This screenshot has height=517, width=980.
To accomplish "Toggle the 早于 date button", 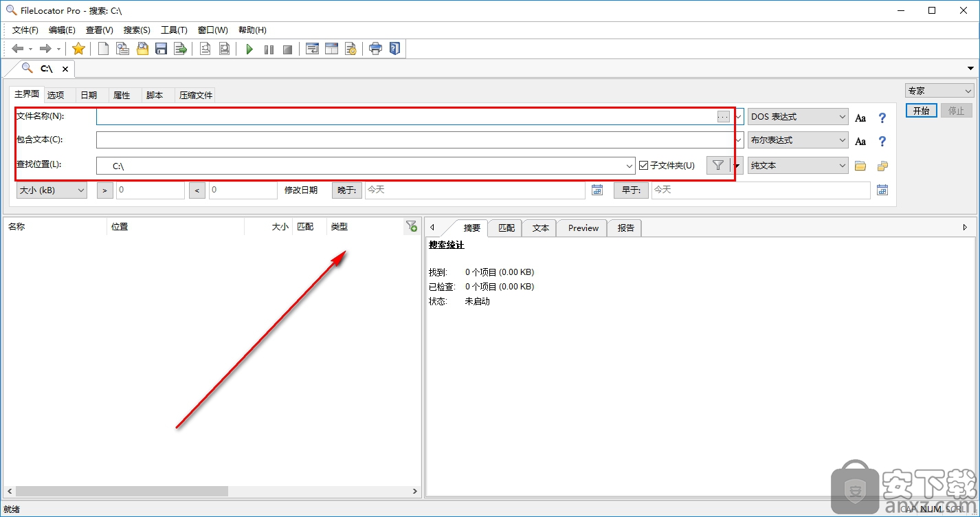I will click(631, 190).
